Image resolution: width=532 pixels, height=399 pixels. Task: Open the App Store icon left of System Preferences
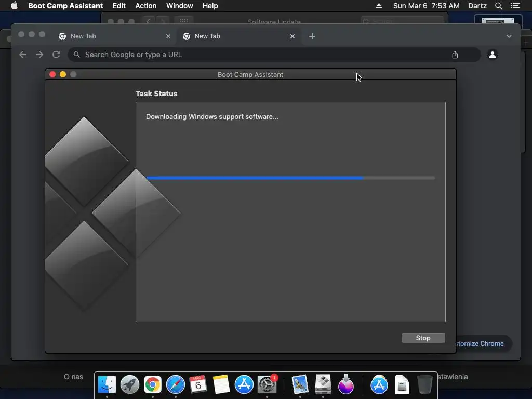pos(244,384)
